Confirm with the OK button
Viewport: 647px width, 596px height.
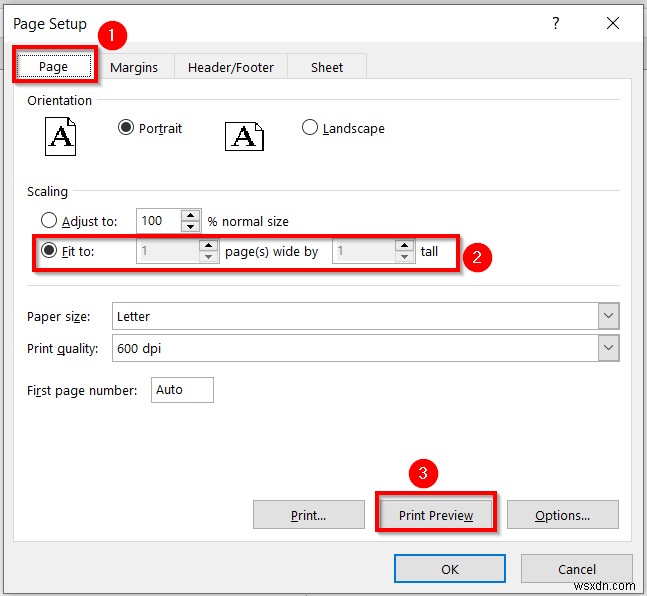[450, 569]
